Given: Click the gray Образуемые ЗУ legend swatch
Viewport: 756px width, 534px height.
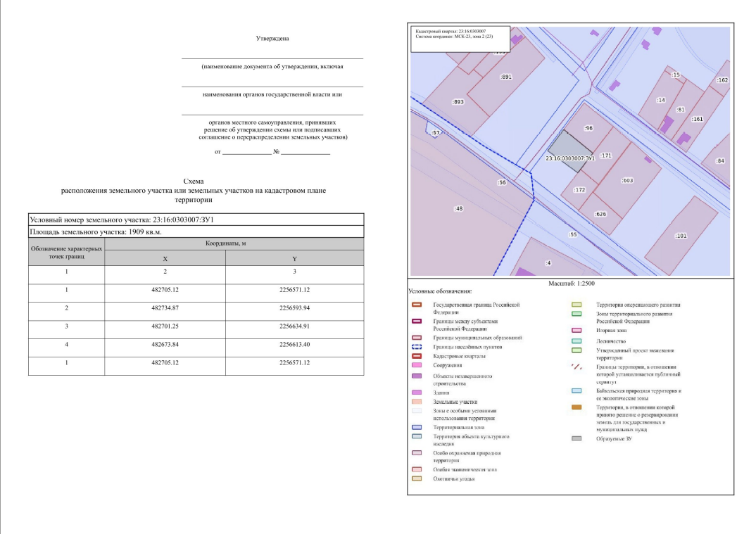Looking at the screenshot, I should click(x=577, y=438).
